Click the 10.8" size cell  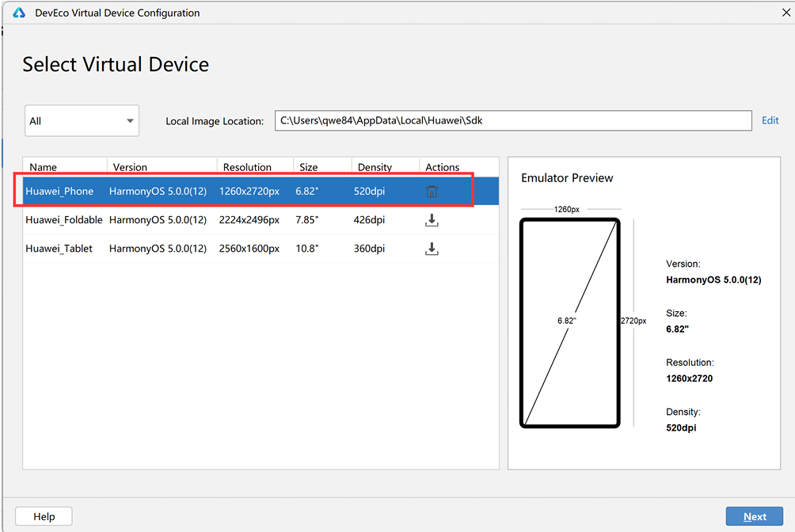coord(307,249)
